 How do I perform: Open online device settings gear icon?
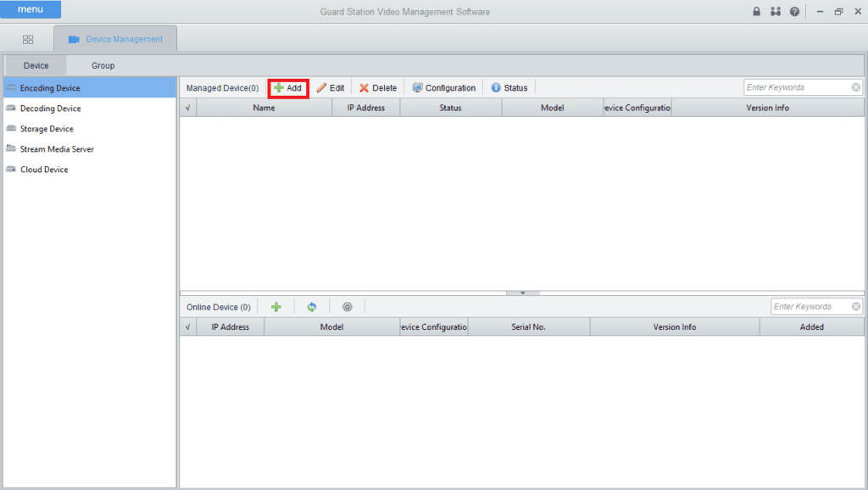[347, 307]
